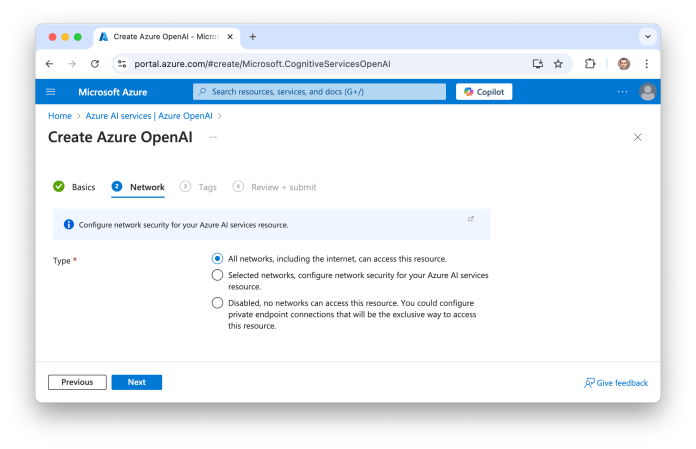Image resolution: width=696 pixels, height=449 pixels.
Task: Open the account avatar in Azure header
Action: 647,92
